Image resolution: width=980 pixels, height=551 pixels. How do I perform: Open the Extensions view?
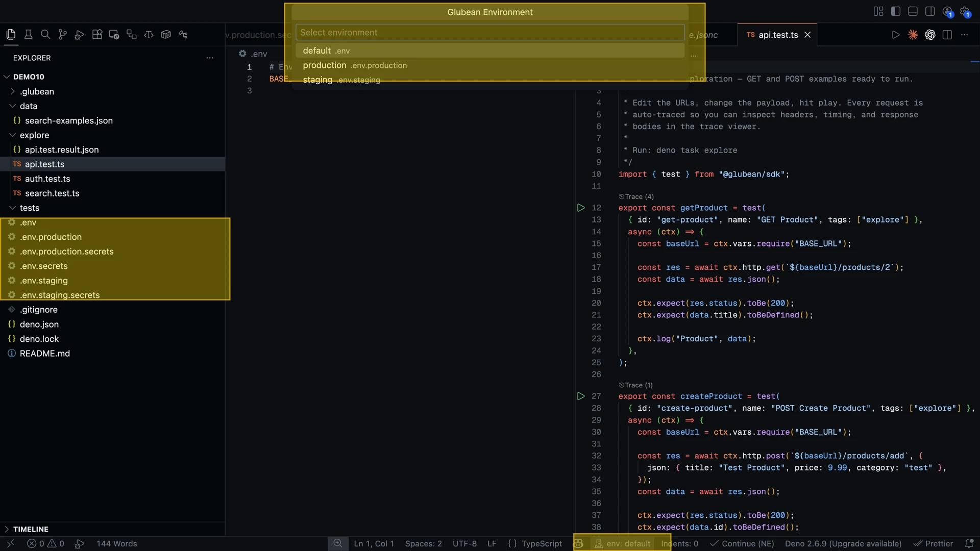96,34
